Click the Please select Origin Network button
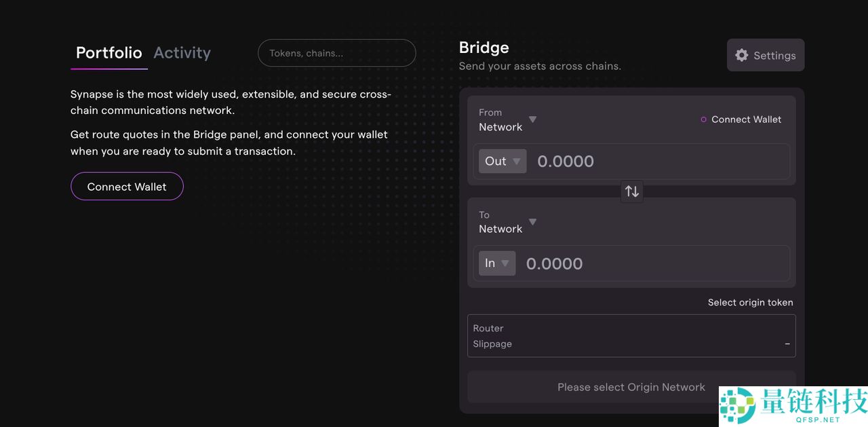Viewport: 868px width, 427px height. pyautogui.click(x=631, y=387)
